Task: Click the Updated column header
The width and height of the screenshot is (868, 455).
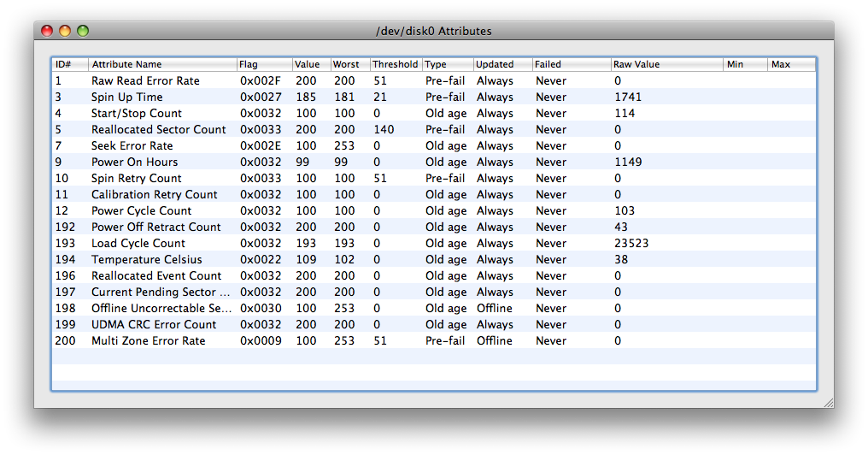Action: (x=502, y=64)
